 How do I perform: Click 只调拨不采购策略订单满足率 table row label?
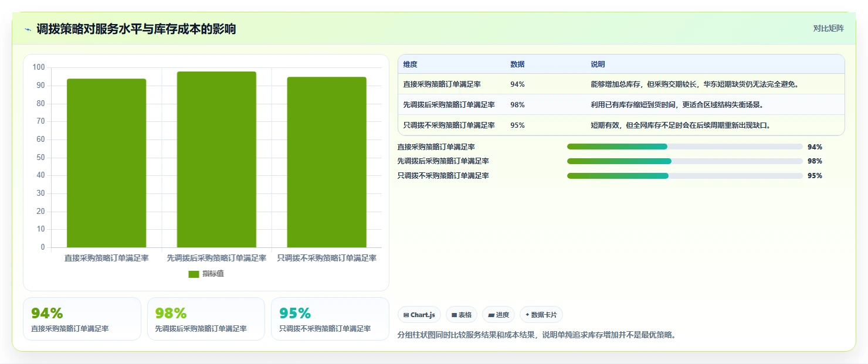coord(449,125)
